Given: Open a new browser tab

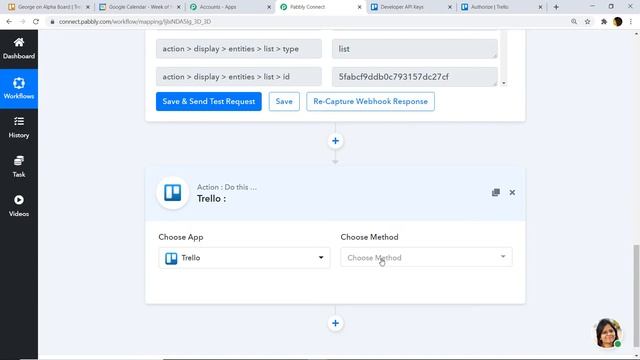Looking at the screenshot, I should [556, 7].
